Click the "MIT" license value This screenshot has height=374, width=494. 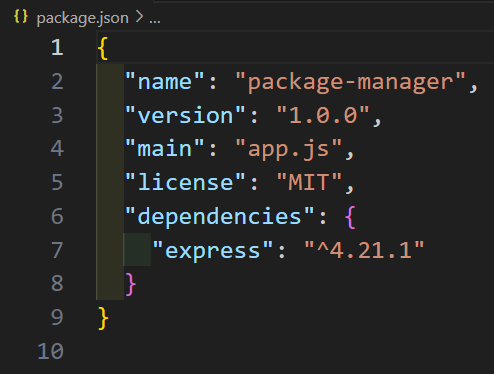(x=309, y=182)
